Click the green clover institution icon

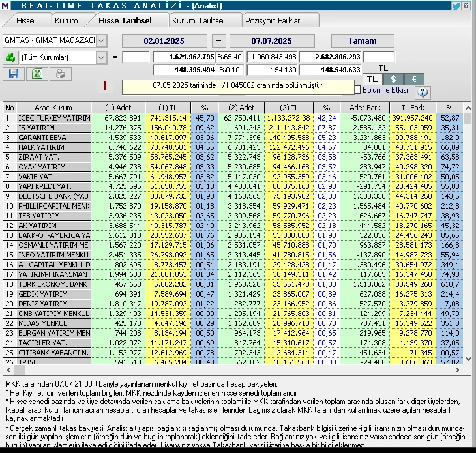tap(10, 57)
